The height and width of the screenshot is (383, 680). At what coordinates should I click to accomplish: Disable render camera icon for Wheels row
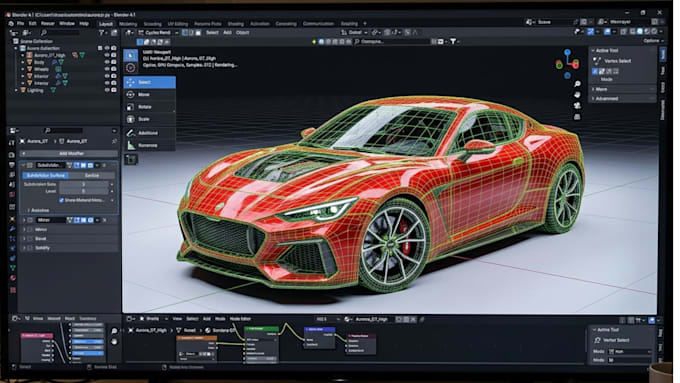[x=114, y=69]
